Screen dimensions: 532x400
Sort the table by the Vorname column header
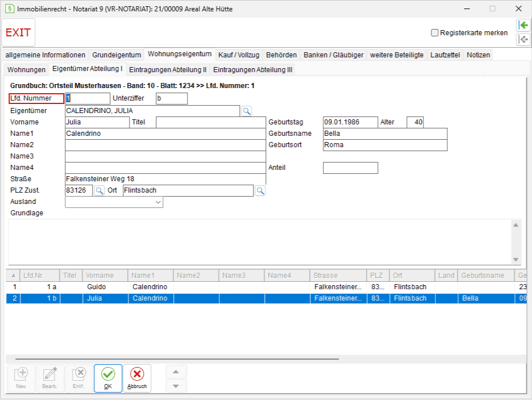point(105,276)
